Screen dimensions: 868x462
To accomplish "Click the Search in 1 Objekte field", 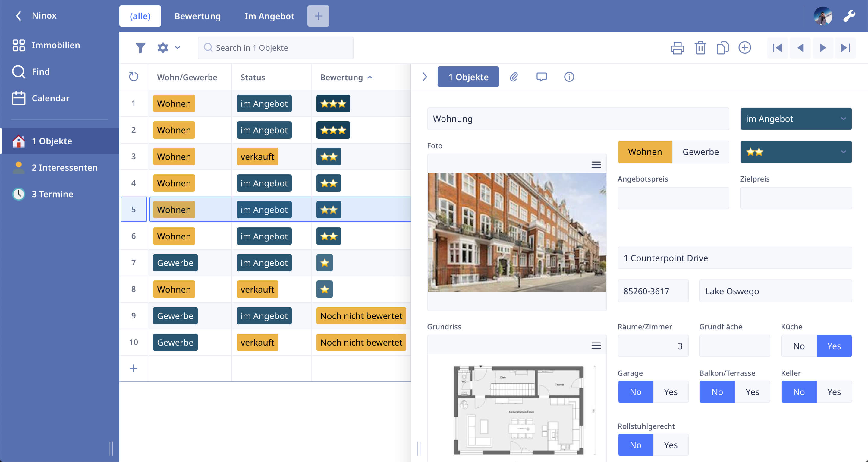I will coord(276,48).
